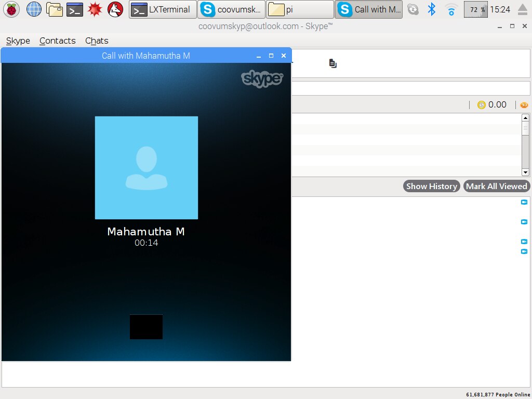Open the Raspberry Pi main menu
Screen dimensions: 532x399
(x=11, y=9)
